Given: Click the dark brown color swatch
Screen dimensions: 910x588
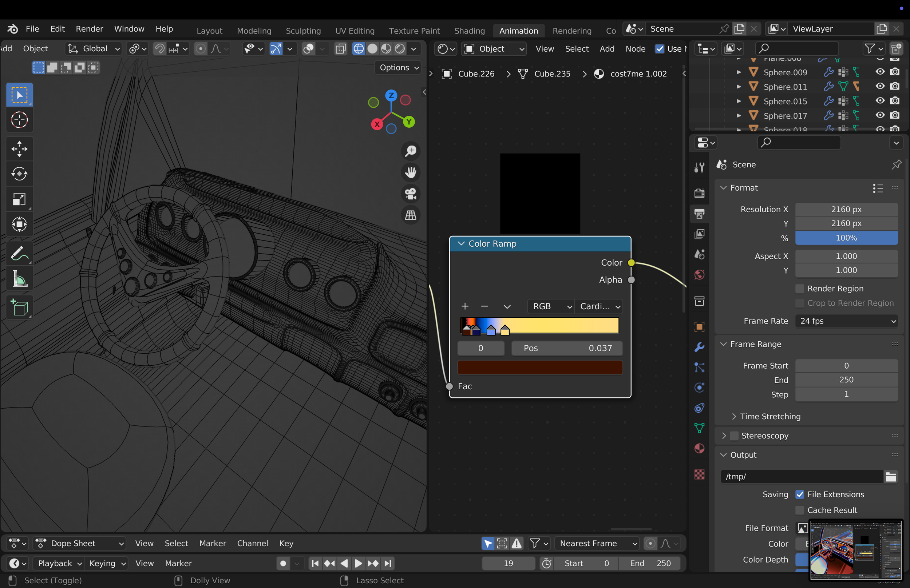Looking at the screenshot, I should [x=540, y=367].
